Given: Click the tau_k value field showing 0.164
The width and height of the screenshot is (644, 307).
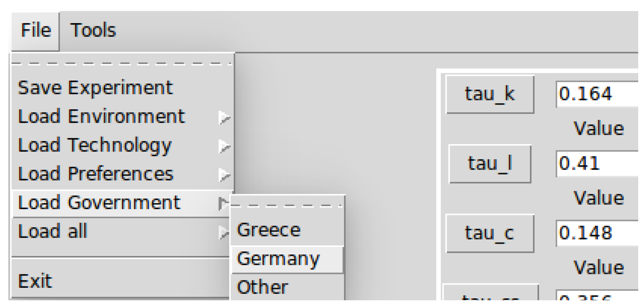Looking at the screenshot, I should [597, 94].
